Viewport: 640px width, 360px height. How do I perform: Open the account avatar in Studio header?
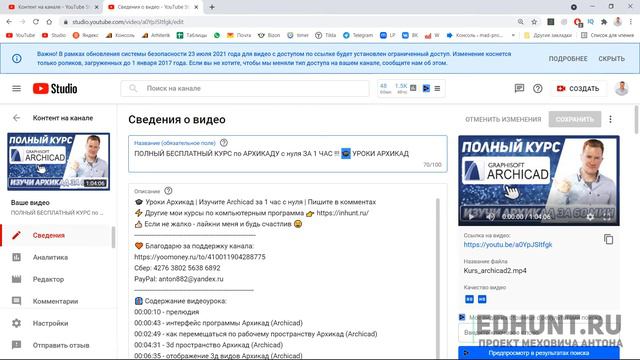point(622,89)
